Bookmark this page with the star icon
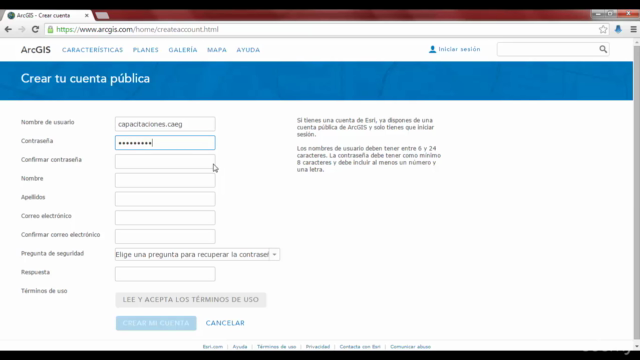This screenshot has width=640, height=360. (603, 29)
